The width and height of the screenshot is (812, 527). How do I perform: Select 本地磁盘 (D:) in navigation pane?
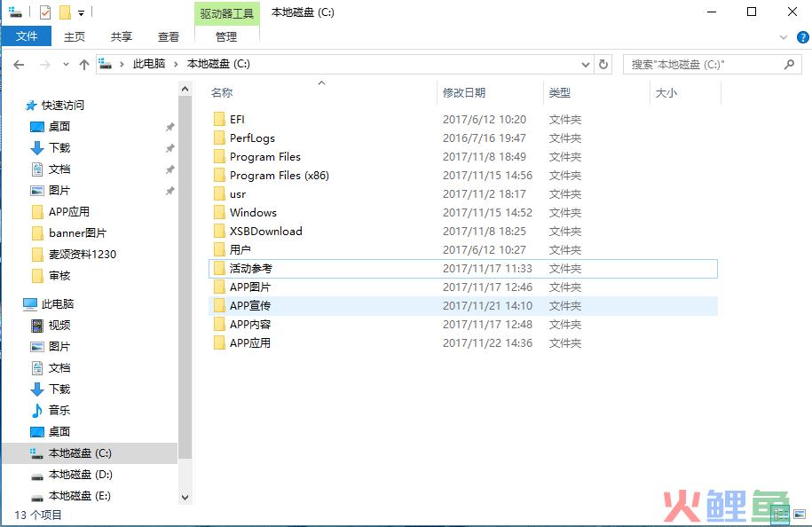80,474
